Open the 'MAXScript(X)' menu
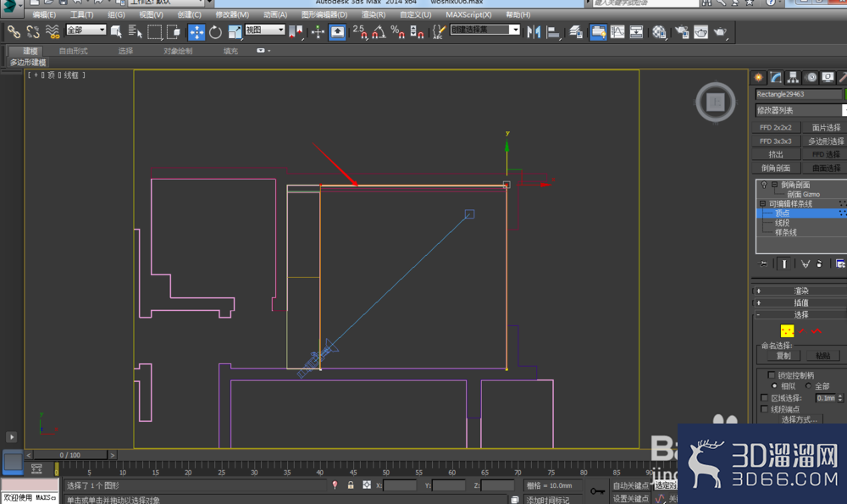Viewport: 847px width, 504px height. (468, 14)
